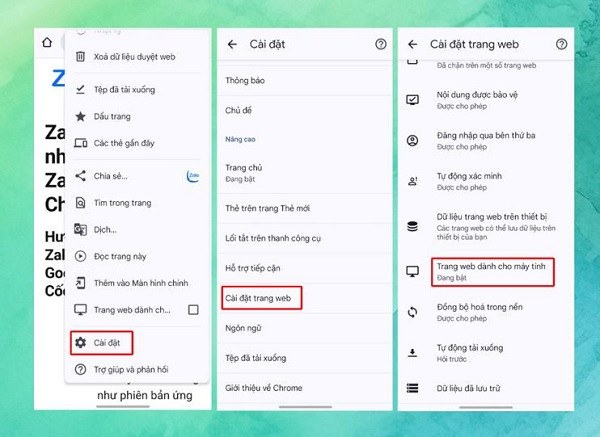The image size is (600, 437).
Task: Click sync icon beside Đồng bộ hoá trong nền
Action: point(412,312)
